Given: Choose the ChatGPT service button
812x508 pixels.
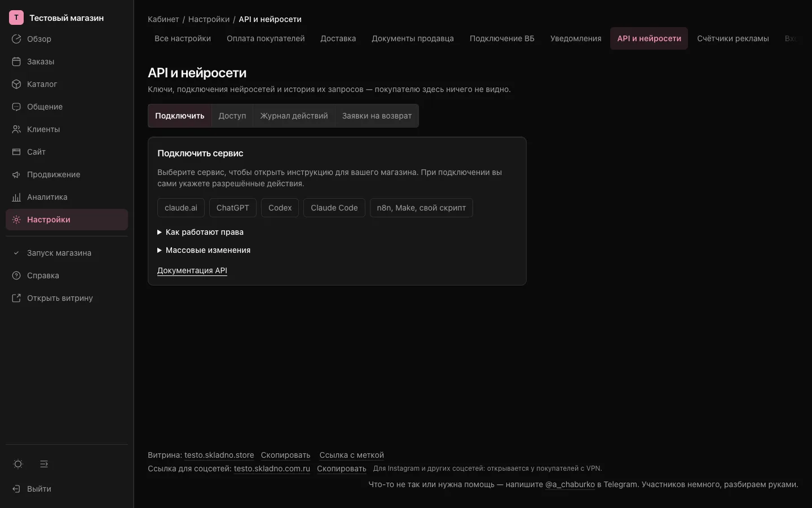Looking at the screenshot, I should 233,208.
